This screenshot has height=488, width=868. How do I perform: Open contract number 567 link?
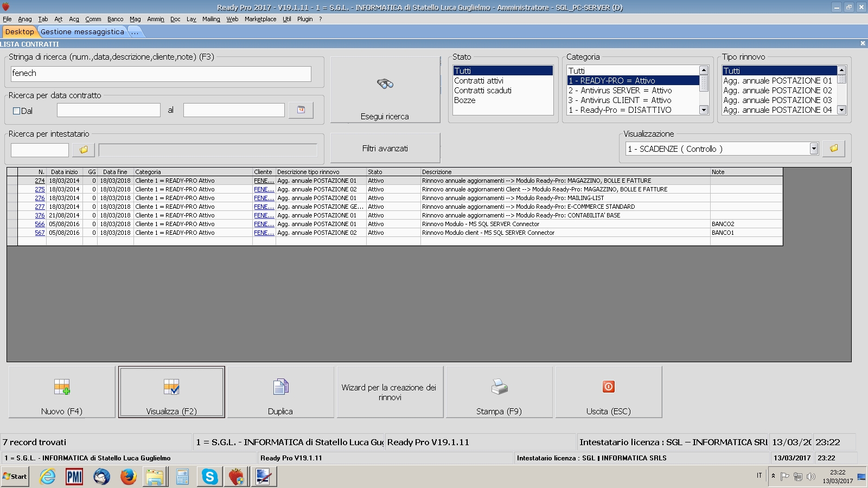pos(40,233)
